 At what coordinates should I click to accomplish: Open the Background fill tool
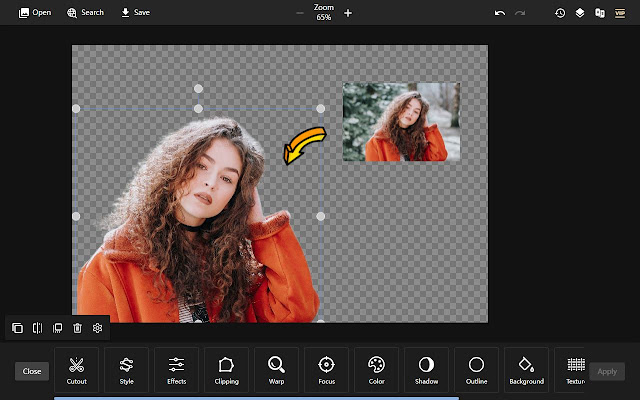[527, 370]
